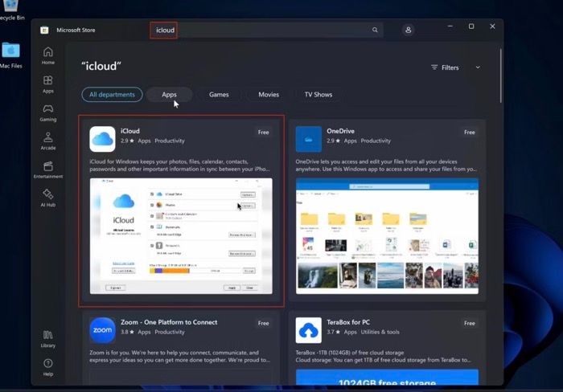Open Help in the sidebar
The height and width of the screenshot is (392, 563).
48,368
